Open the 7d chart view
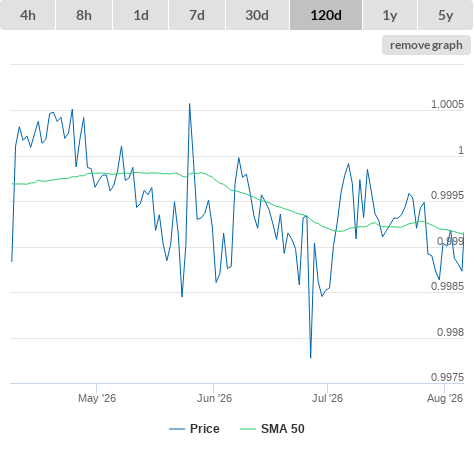This screenshot has height=455, width=474. coord(197,15)
